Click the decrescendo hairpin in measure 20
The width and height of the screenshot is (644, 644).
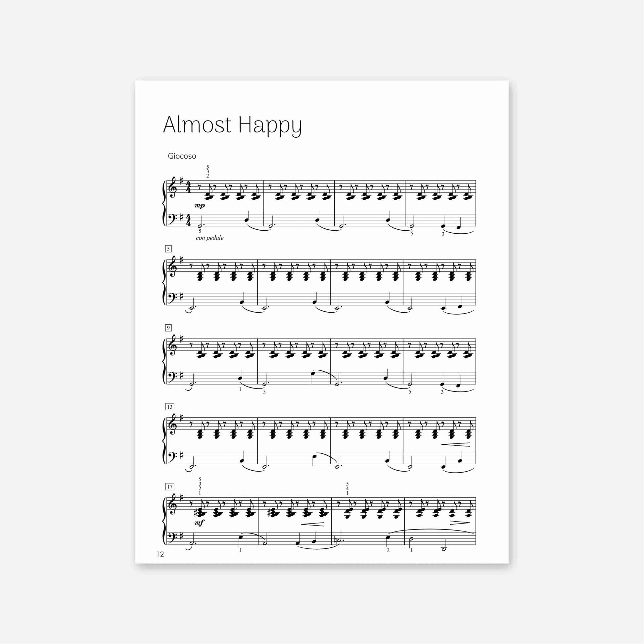(x=460, y=523)
